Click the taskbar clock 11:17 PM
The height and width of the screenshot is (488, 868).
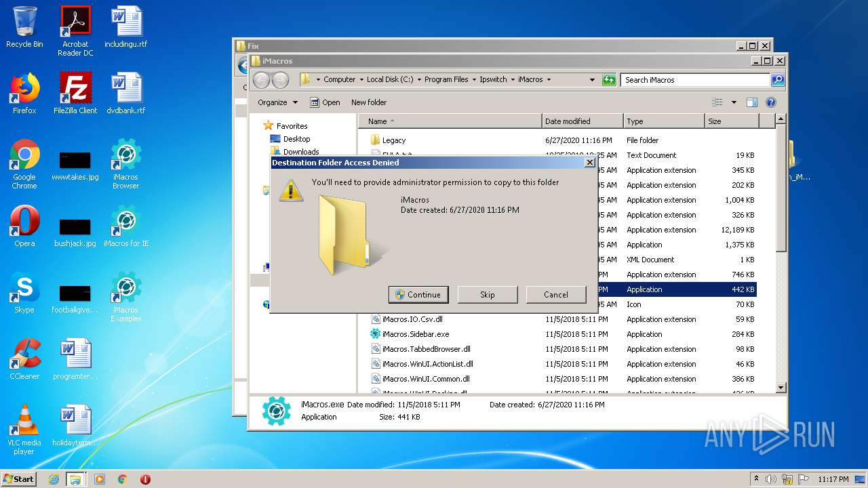[x=833, y=479]
